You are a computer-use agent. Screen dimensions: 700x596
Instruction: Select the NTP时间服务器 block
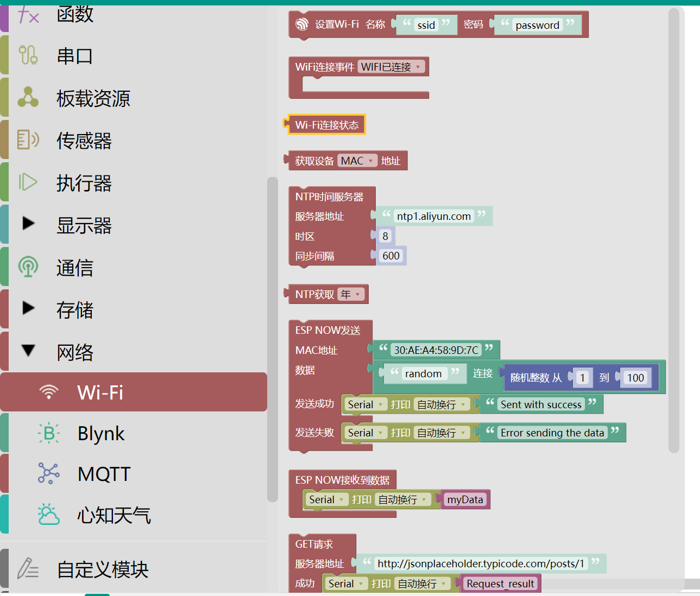pos(329,196)
